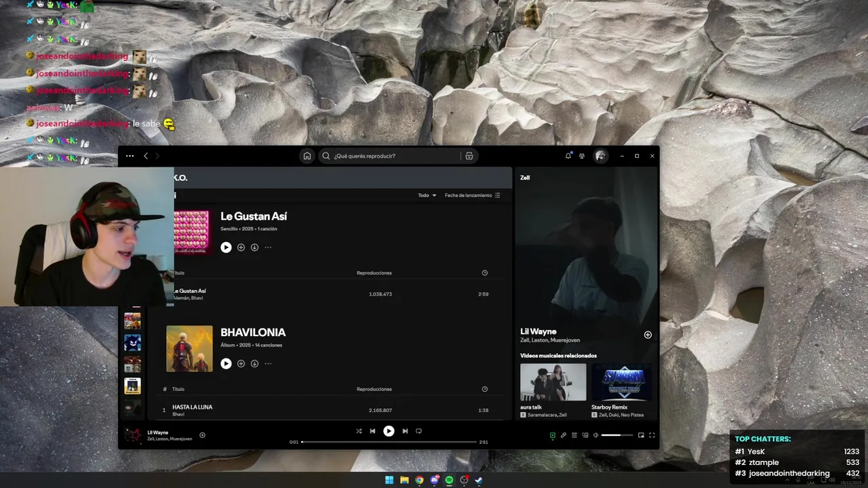Open 'Starboy Remix' related video thumbnail
Screen dimensions: 868x488
622,382
